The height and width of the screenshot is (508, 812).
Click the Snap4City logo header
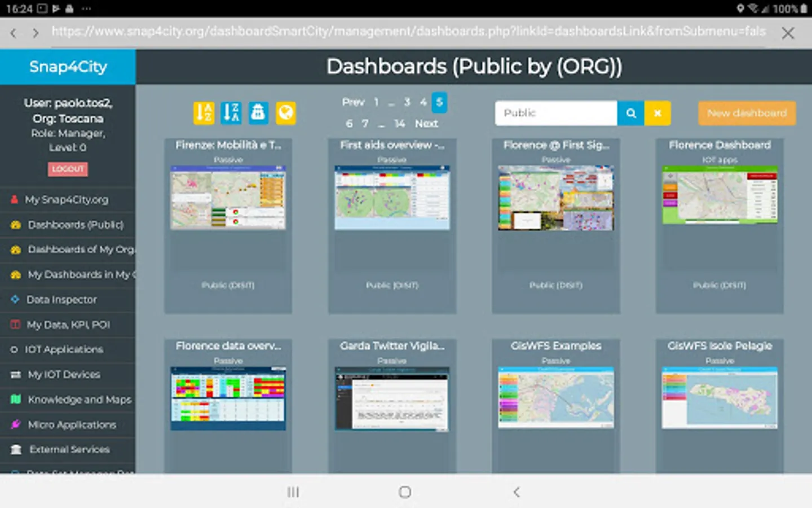click(x=68, y=67)
